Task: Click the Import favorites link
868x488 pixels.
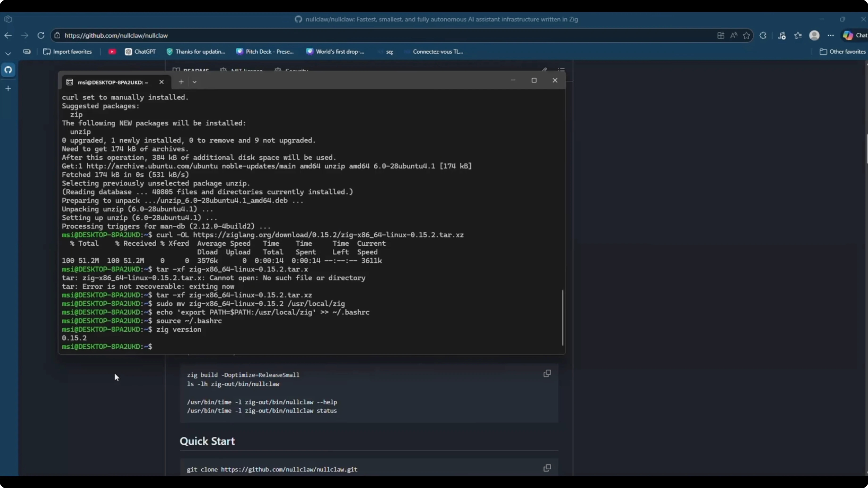Action: click(x=68, y=52)
